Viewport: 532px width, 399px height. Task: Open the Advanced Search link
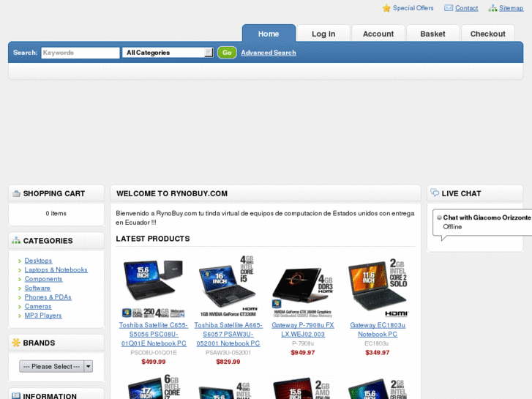(x=269, y=53)
